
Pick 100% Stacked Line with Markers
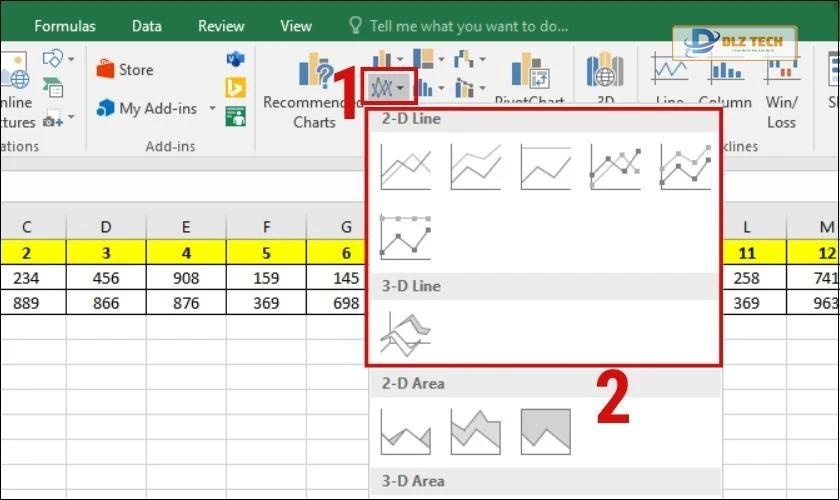[x=405, y=237]
